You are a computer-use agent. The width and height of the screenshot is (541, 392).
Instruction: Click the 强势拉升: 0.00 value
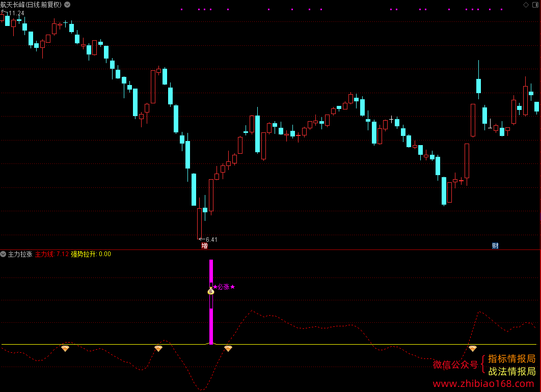tap(91, 254)
